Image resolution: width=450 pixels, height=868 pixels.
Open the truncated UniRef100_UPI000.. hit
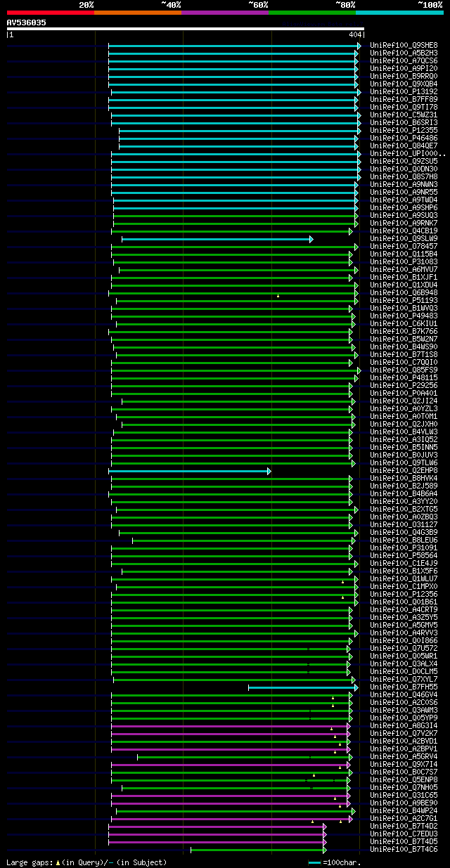(407, 153)
